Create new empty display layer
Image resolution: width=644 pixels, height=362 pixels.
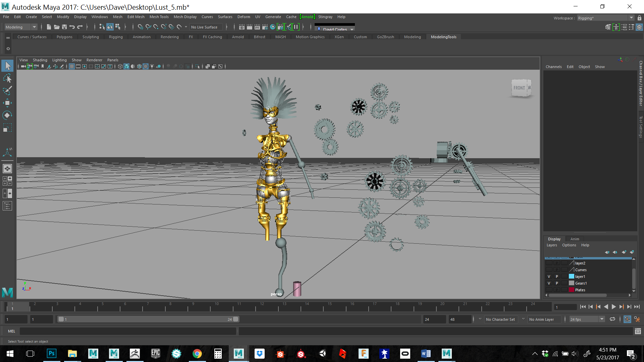[x=624, y=252]
